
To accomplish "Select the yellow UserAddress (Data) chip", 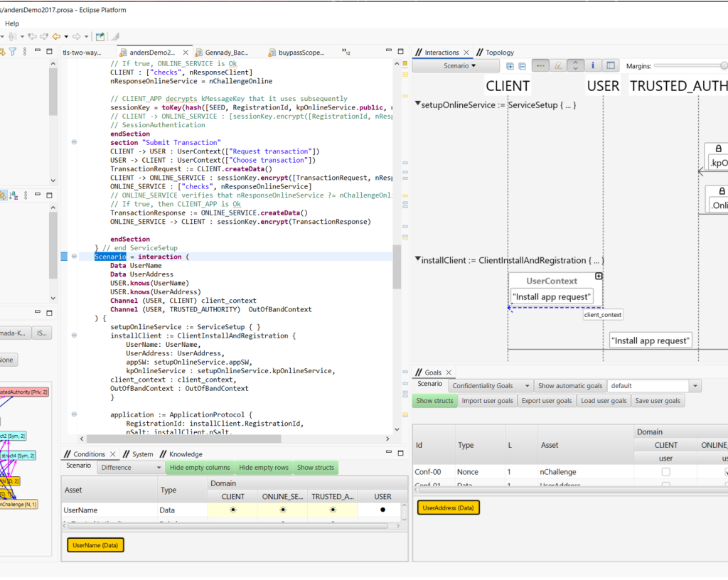I will 448,508.
